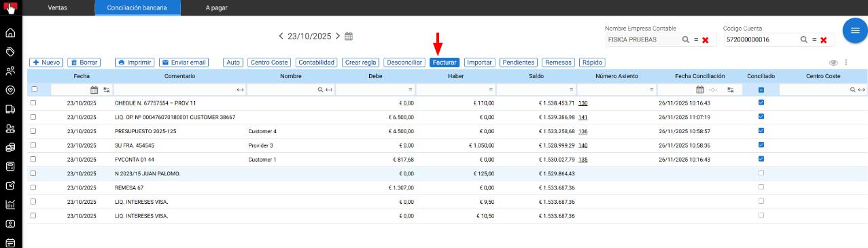
Task: Click the Borrar button
Action: point(84,63)
